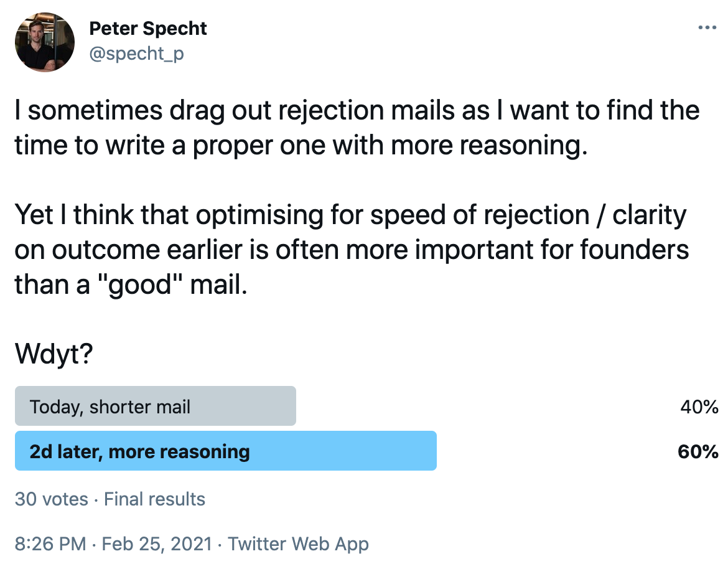This screenshot has height=564, width=728.
Task: Click the 40% poll result label
Action: pyautogui.click(x=699, y=407)
